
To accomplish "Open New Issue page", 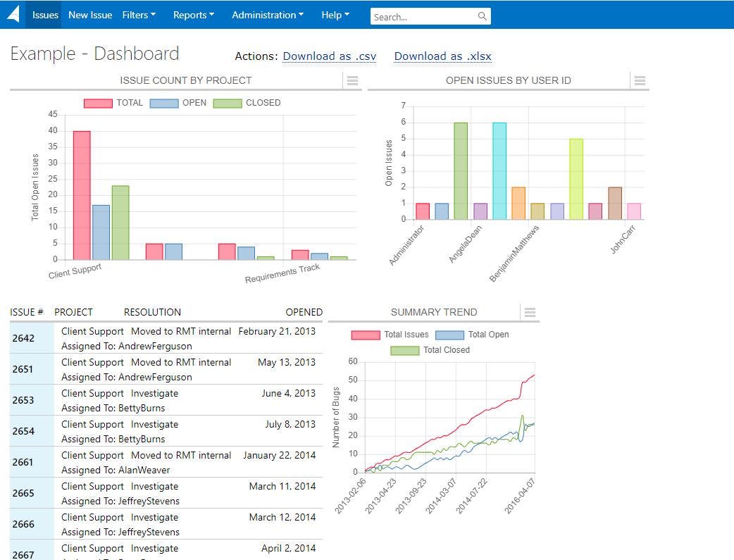I will coord(90,15).
